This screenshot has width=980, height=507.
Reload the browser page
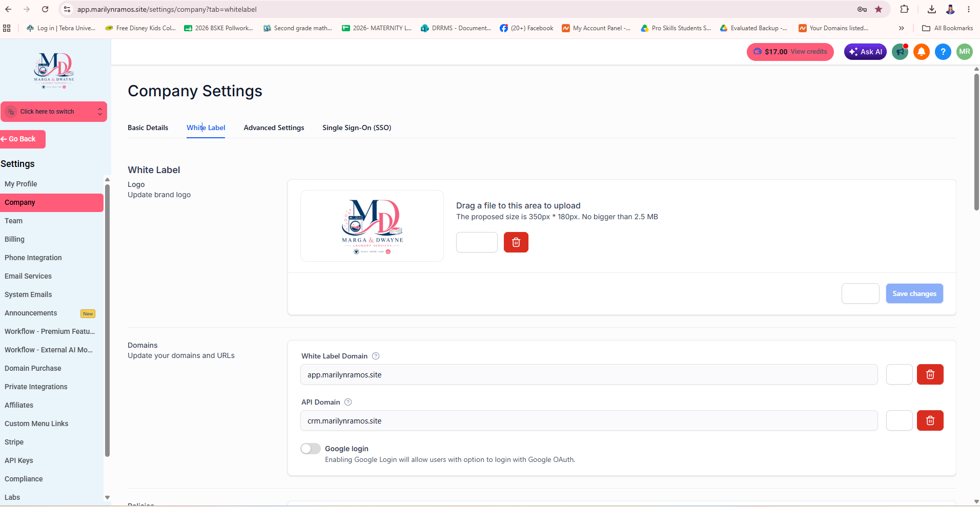[45, 9]
